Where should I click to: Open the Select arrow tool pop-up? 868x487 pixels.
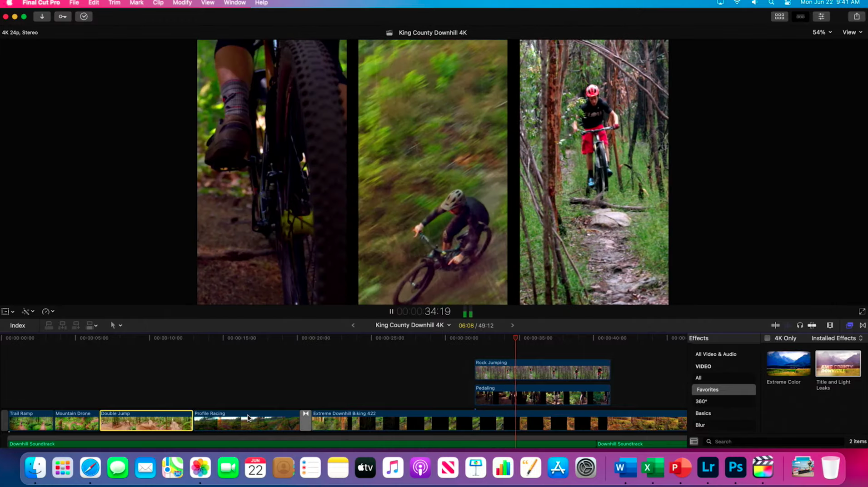pyautogui.click(x=116, y=325)
